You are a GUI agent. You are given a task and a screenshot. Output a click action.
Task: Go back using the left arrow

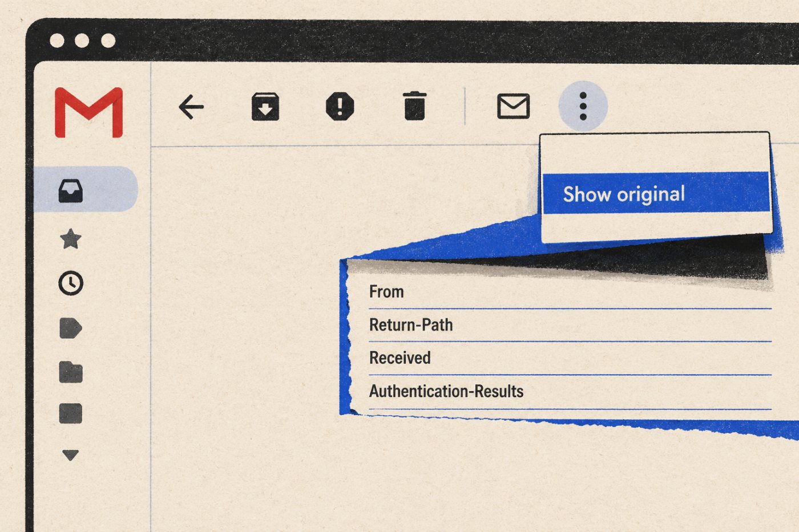[x=191, y=107]
